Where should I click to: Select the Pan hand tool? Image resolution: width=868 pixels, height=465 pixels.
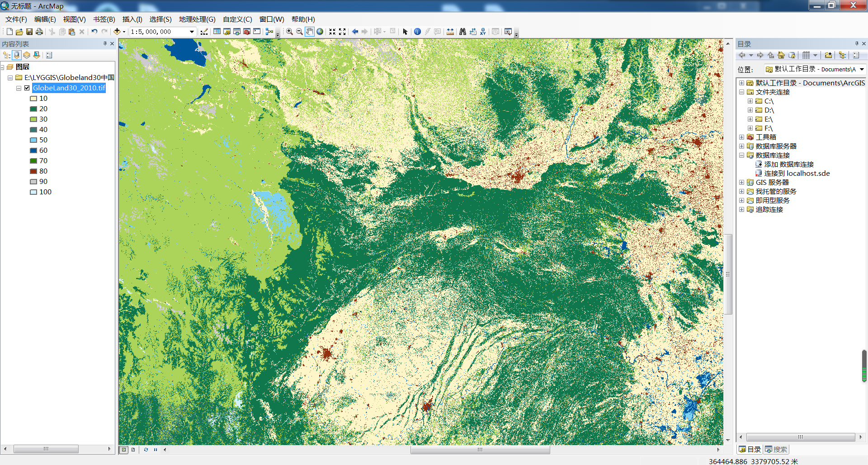tap(309, 32)
